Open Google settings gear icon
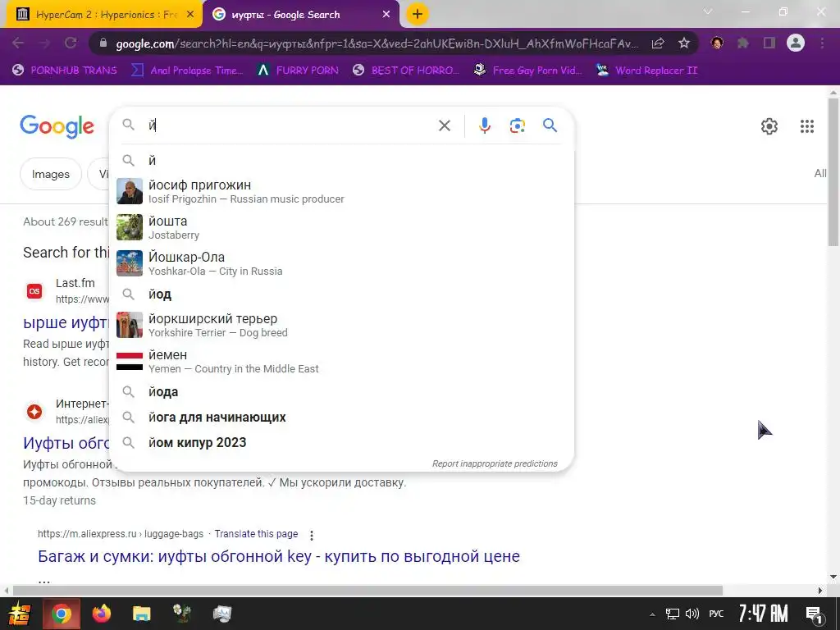The height and width of the screenshot is (630, 840). tap(769, 126)
